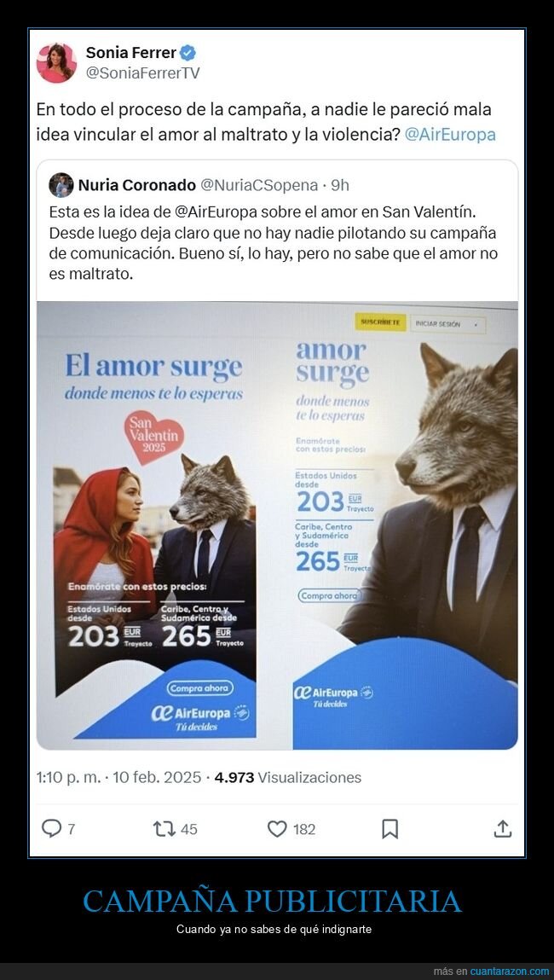Screen dimensions: 554x980
Task: Click Nuria Coronado's name in quoted tweet
Action: (x=136, y=185)
